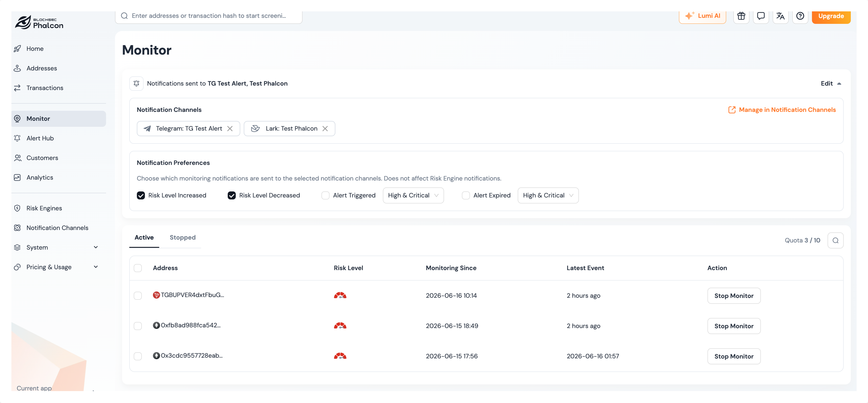
Task: Launch the Lumi AI assistant
Action: (702, 16)
